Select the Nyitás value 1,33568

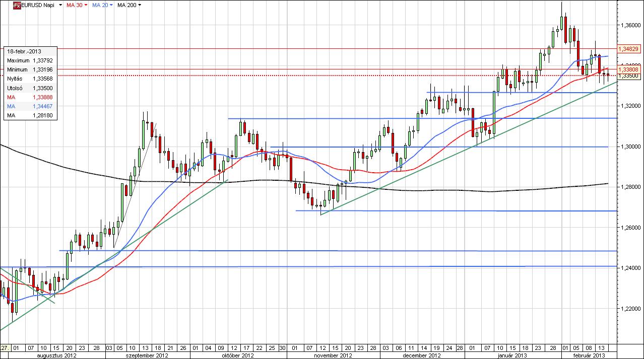(42, 79)
